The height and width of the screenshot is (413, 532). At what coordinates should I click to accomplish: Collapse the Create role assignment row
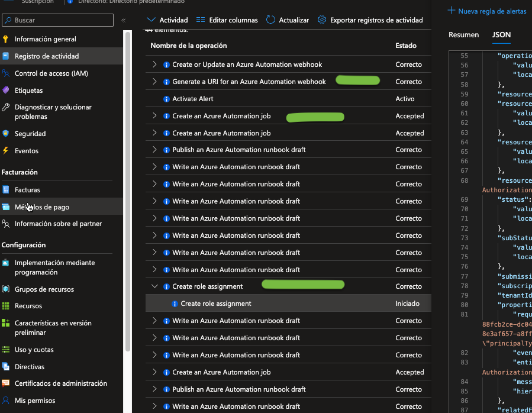click(x=155, y=286)
